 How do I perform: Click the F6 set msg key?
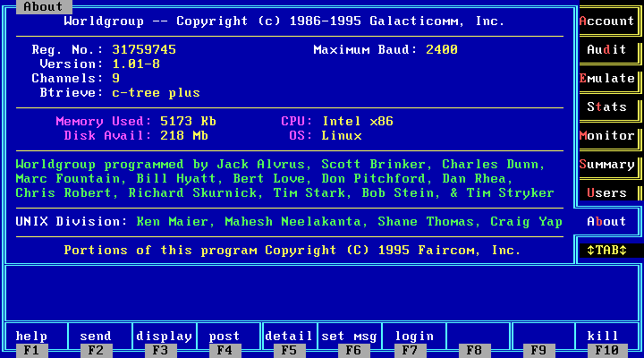(350, 343)
